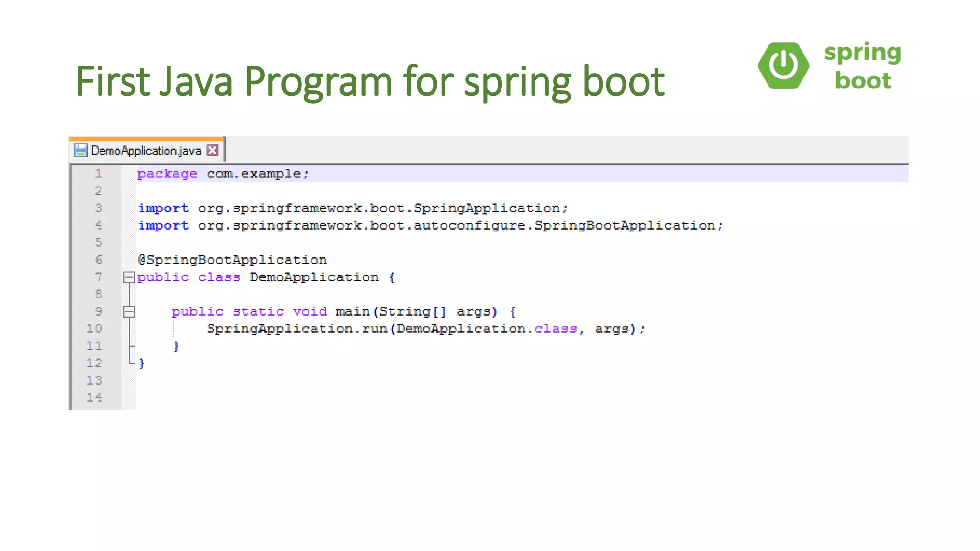980x551 pixels.
Task: Click the save icon on DemoApplication.java tab
Action: 80,151
